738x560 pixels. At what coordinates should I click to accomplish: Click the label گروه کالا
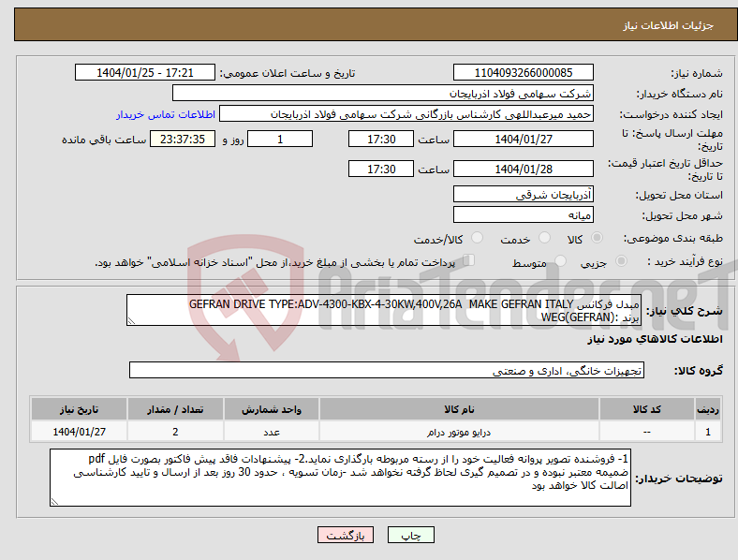tap(699, 370)
